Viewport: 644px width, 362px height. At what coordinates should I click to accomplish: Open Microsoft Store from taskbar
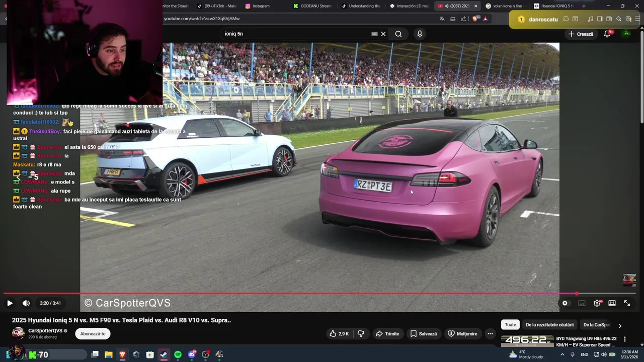tap(150, 354)
